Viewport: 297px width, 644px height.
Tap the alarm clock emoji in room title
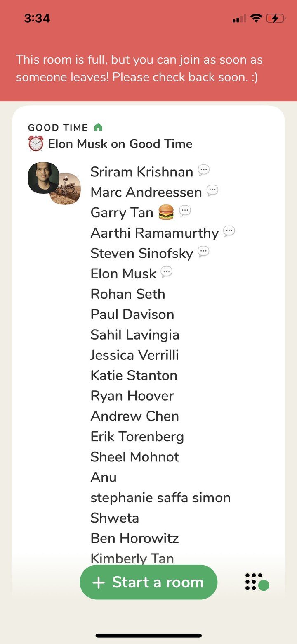point(35,144)
